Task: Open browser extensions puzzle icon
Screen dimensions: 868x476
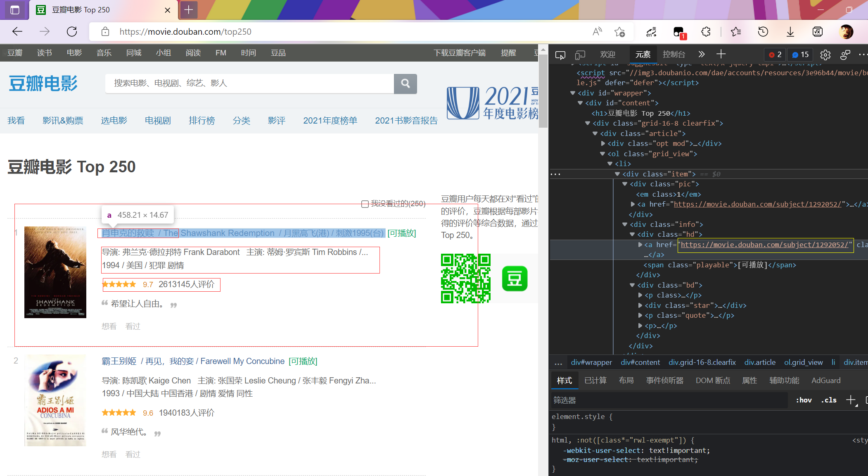Action: (706, 32)
